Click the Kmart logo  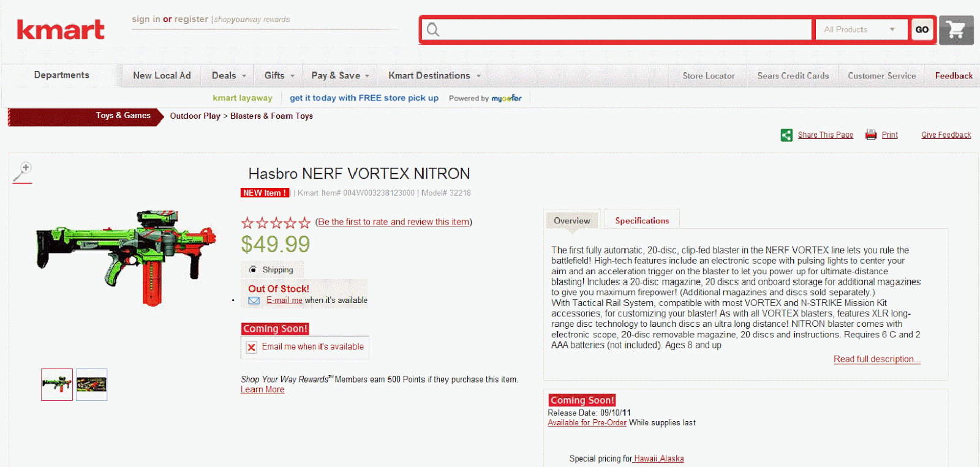[x=61, y=29]
